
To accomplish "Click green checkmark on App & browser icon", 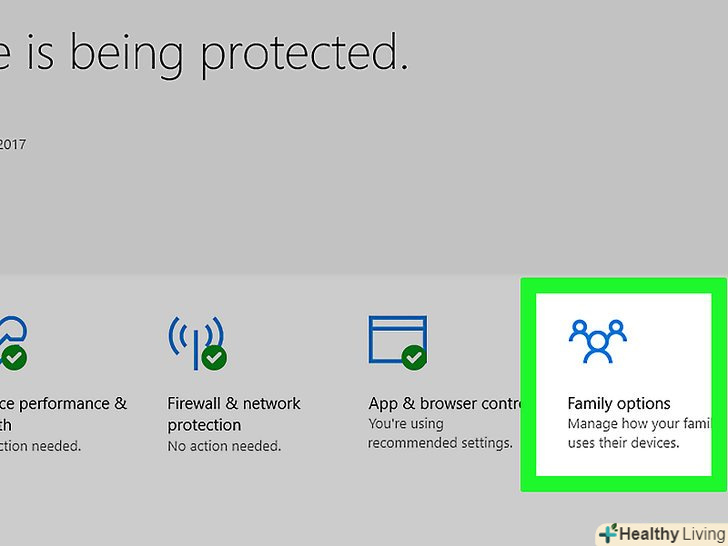I will [415, 357].
